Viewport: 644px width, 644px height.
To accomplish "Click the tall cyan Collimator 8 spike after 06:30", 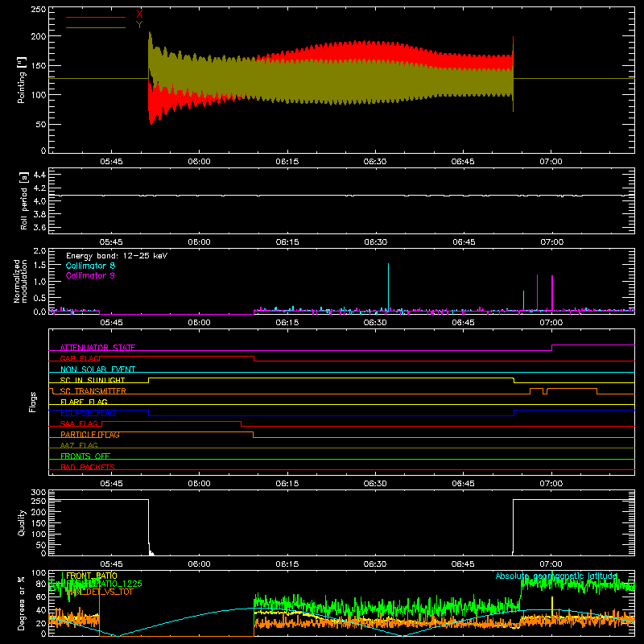I will tap(388, 287).
